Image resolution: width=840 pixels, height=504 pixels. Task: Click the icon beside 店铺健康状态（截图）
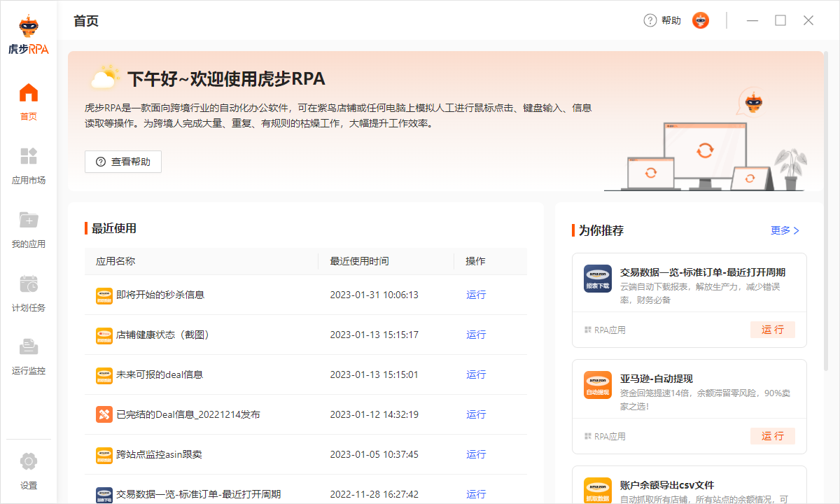[x=104, y=335]
